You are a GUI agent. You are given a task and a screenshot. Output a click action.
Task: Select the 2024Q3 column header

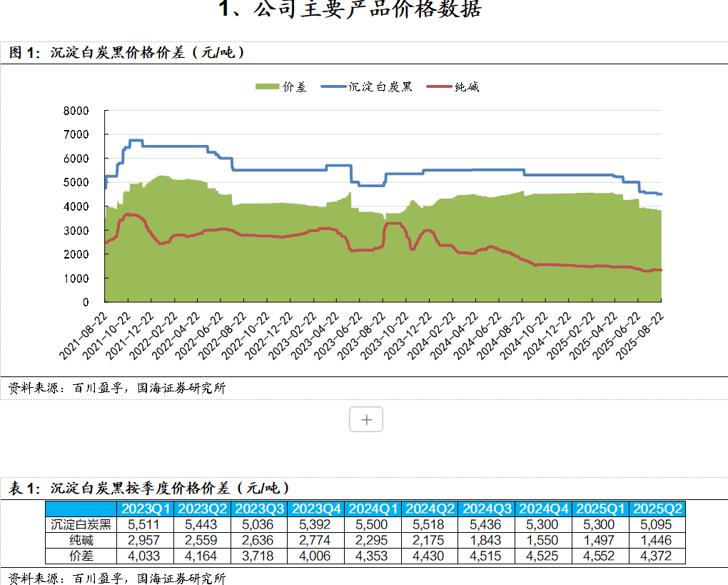487,509
